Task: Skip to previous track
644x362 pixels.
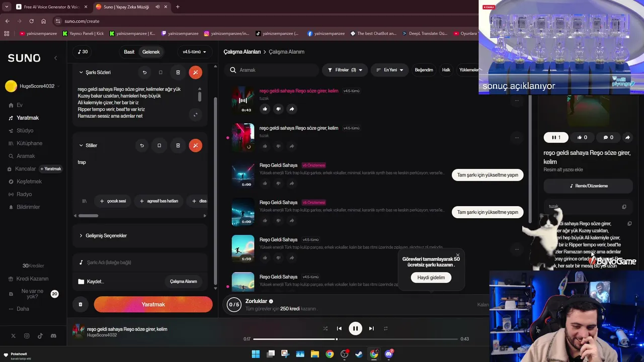Action: tap(339, 328)
